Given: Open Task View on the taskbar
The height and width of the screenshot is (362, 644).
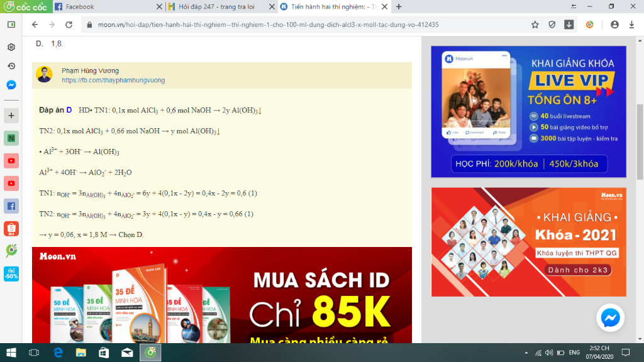Looking at the screenshot, I should coord(34,353).
